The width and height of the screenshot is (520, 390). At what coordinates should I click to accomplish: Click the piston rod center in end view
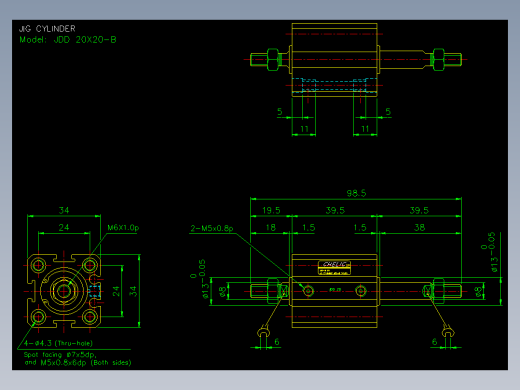(x=63, y=291)
